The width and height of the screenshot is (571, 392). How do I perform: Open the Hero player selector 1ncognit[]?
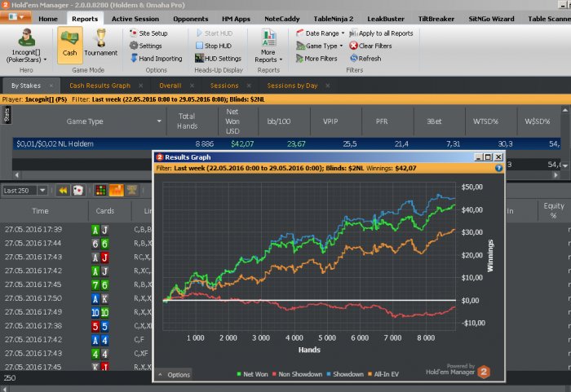pyautogui.click(x=26, y=45)
